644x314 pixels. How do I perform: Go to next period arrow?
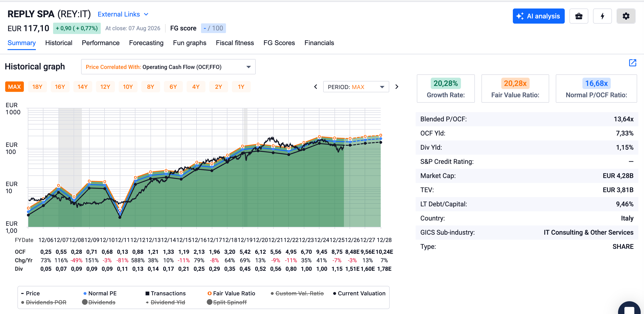pos(397,87)
